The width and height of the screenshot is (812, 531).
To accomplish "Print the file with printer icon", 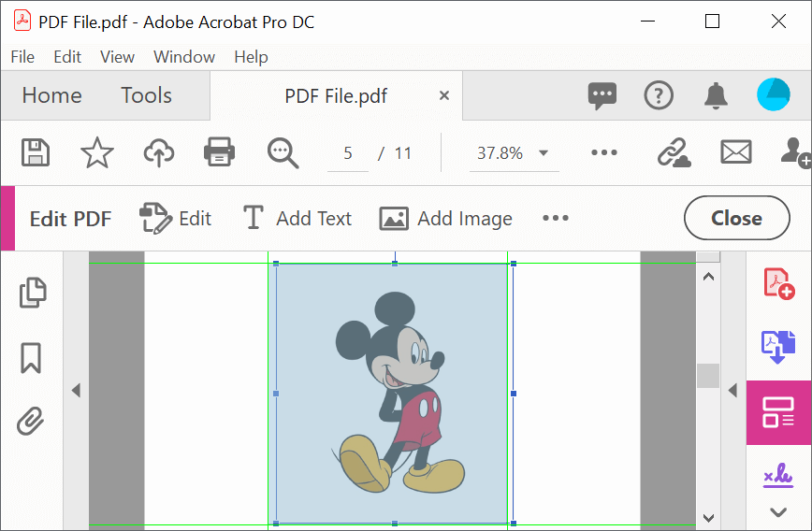I will coord(220,152).
